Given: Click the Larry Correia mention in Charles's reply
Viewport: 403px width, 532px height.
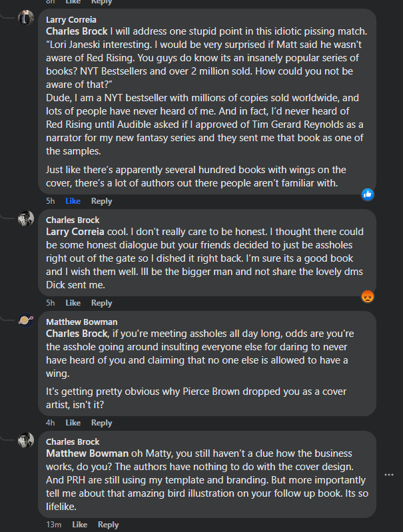Looking at the screenshot, I should pyautogui.click(x=75, y=232).
